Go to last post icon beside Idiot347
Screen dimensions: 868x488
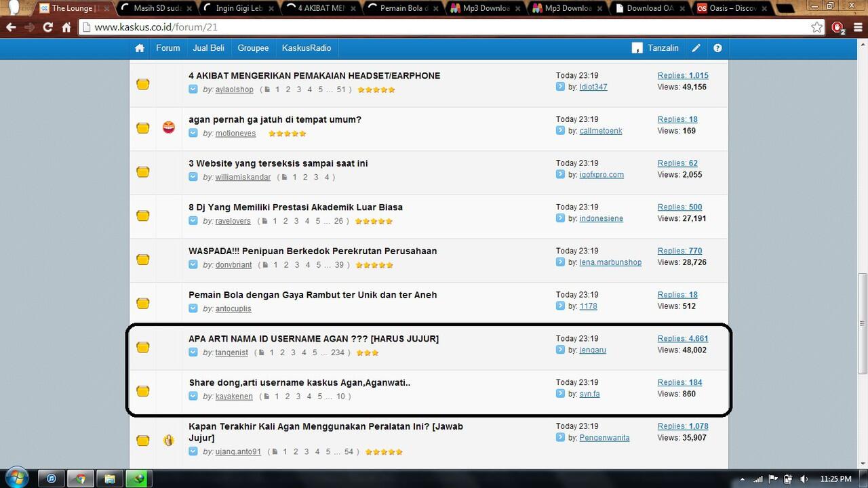tap(560, 87)
